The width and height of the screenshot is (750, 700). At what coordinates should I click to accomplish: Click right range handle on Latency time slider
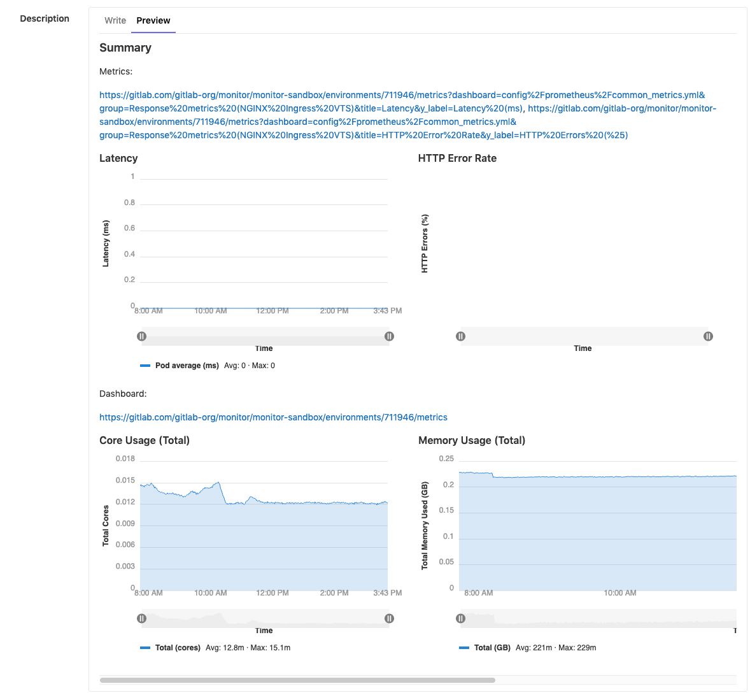[x=389, y=336]
